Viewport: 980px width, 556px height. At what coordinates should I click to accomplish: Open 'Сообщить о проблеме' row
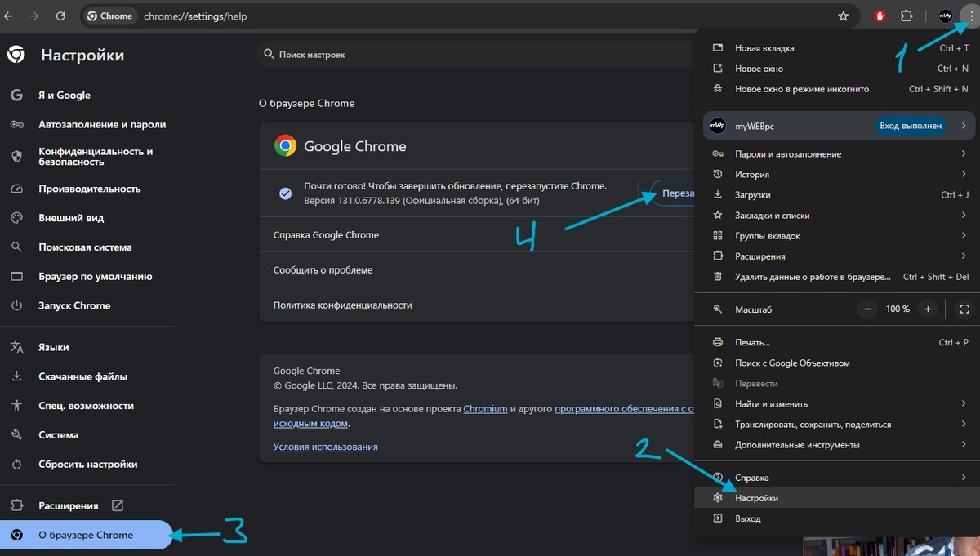coord(477,270)
